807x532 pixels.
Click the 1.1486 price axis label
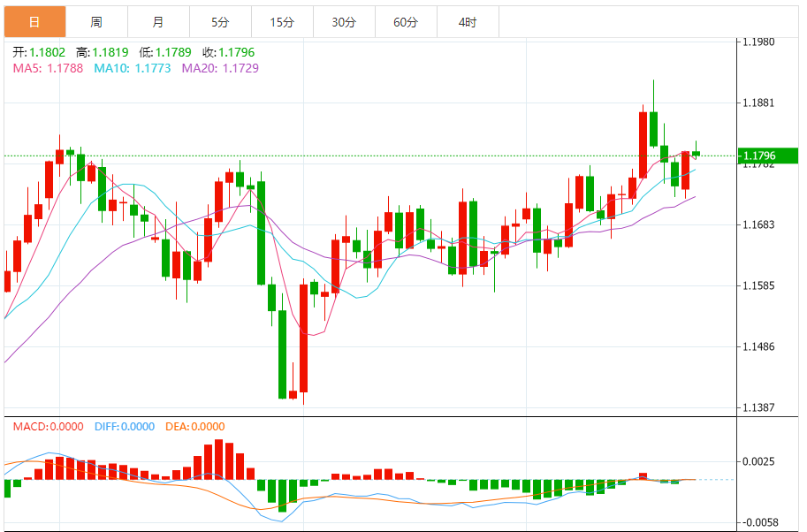[758, 346]
